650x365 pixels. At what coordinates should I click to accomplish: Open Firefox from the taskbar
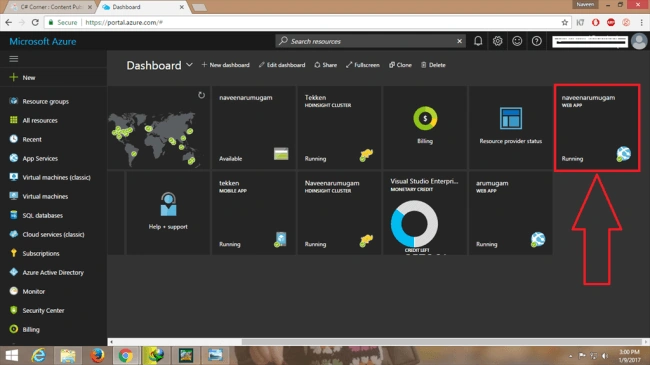pos(97,355)
